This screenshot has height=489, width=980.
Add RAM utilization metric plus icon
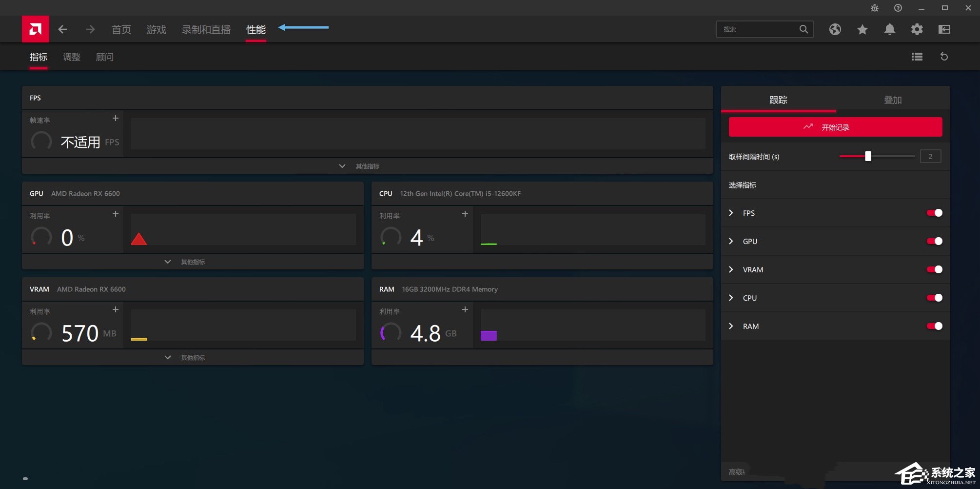point(465,309)
